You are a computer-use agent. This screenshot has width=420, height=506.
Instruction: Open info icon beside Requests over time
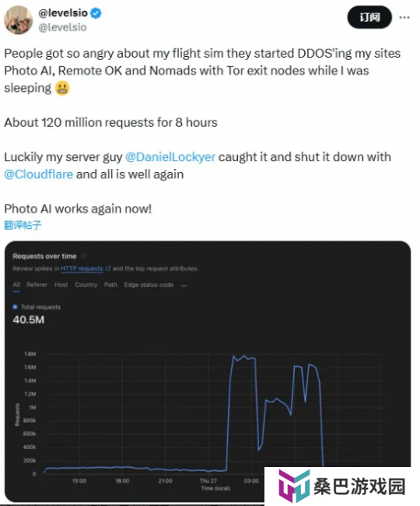83,256
